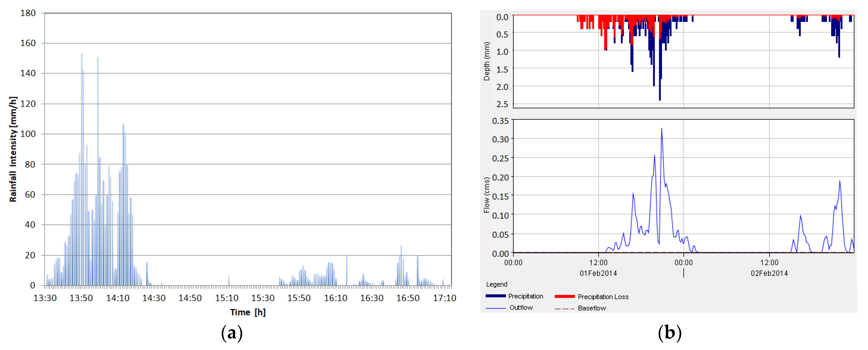Click the 180 rainfall intensity tick label
This screenshot has height=350, width=868.
click(x=28, y=13)
